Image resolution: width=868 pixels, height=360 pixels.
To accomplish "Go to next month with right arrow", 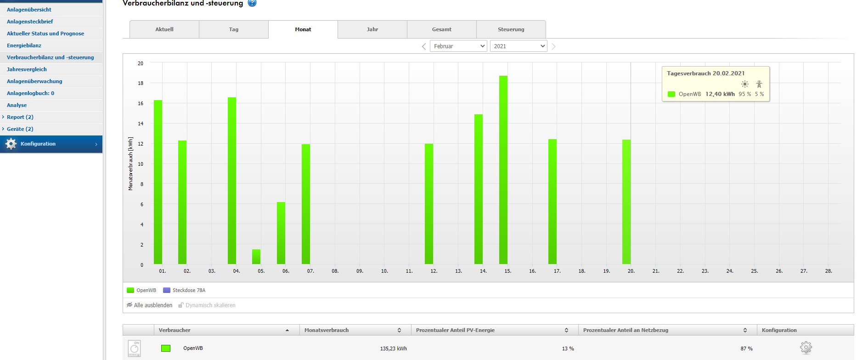I will 553,46.
